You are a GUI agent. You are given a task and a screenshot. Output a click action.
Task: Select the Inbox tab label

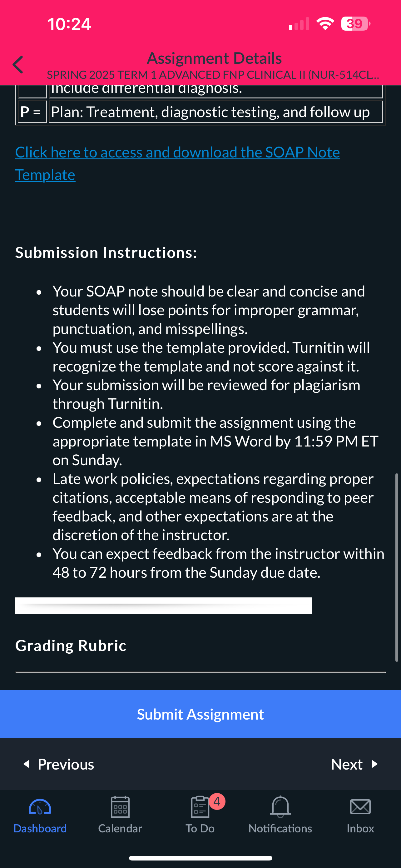tap(360, 828)
